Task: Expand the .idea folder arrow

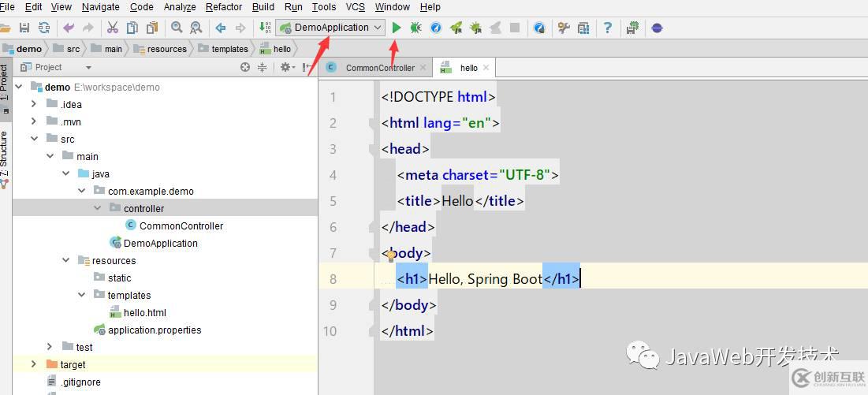Action: tap(34, 104)
